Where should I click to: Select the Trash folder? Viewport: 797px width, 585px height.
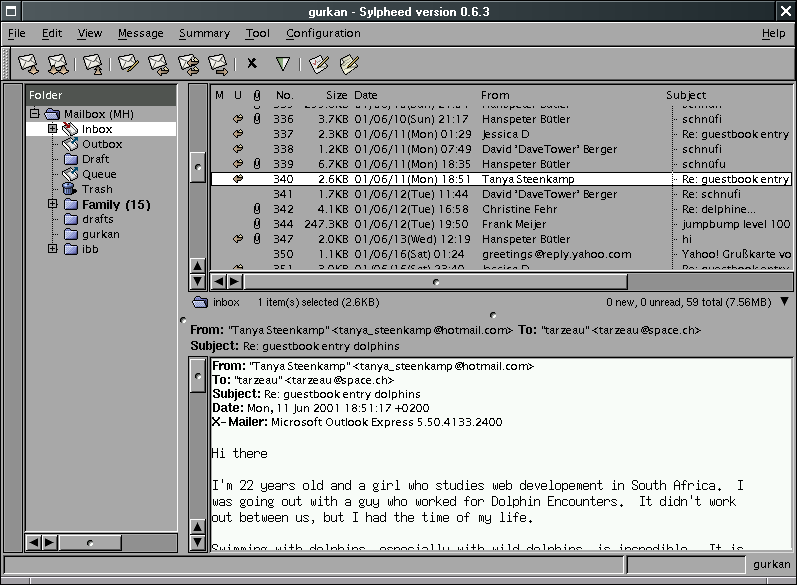pos(97,189)
